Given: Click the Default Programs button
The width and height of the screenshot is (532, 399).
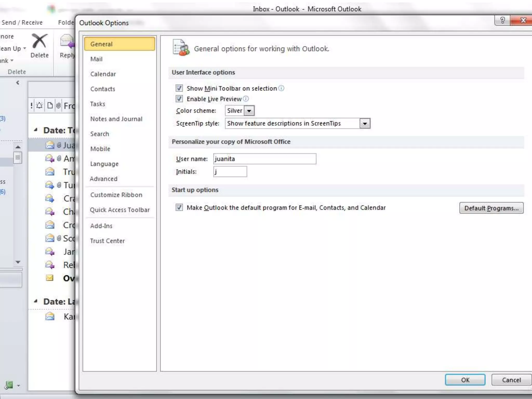Looking at the screenshot, I should click(x=491, y=208).
